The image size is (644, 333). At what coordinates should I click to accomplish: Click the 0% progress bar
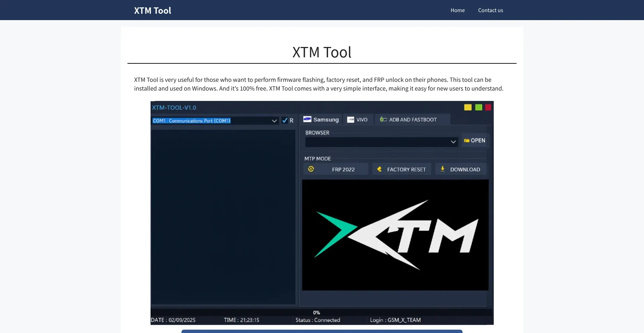pos(321,313)
